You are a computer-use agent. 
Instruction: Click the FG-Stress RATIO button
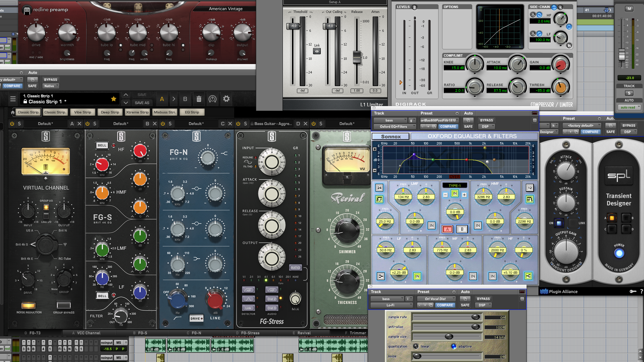[295, 267]
